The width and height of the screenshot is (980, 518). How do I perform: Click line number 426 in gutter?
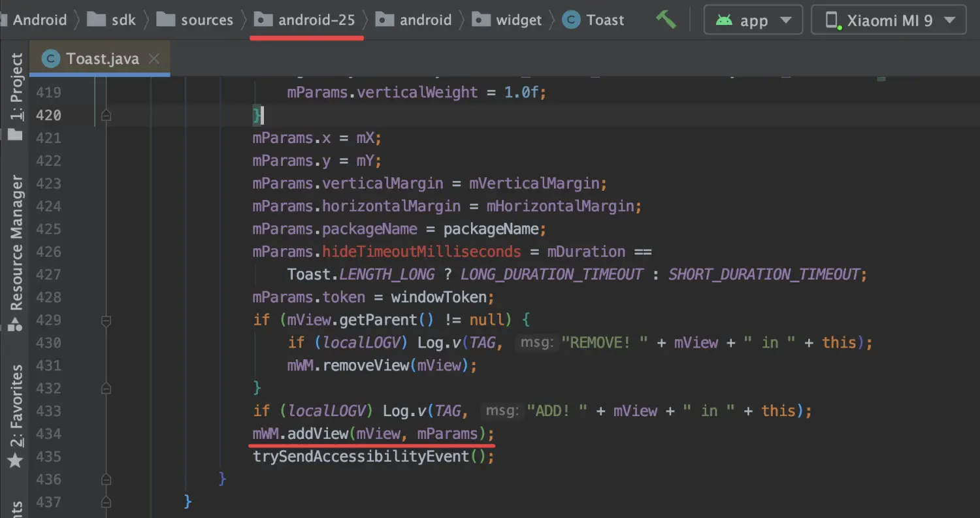49,251
